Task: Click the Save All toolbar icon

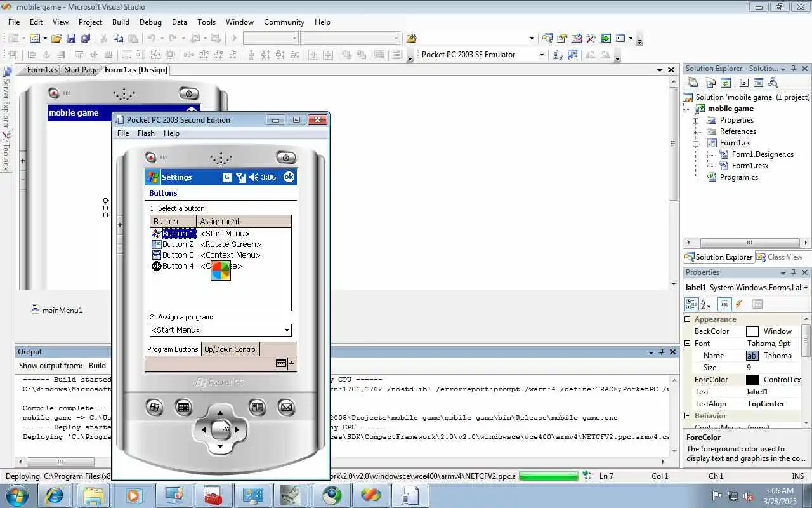Action: pyautogui.click(x=86, y=38)
